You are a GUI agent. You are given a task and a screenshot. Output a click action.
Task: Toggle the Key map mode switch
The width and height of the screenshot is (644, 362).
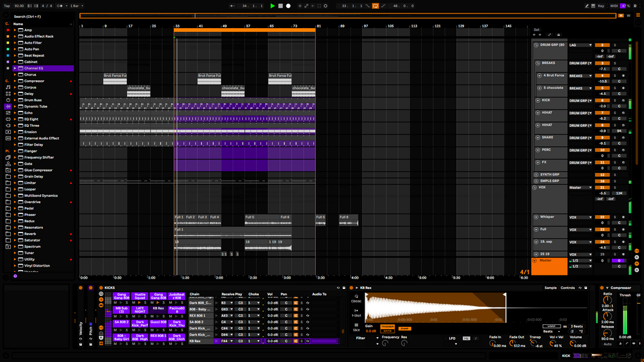(601, 6)
